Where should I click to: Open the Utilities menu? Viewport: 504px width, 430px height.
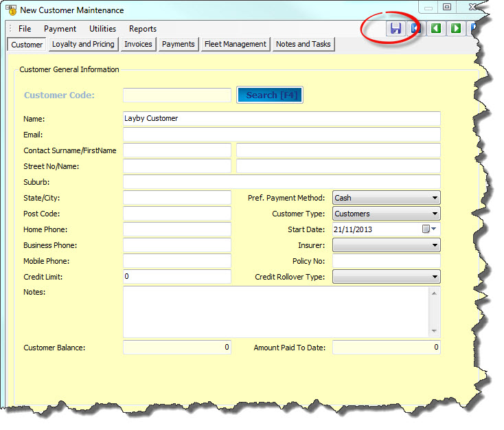click(x=102, y=29)
